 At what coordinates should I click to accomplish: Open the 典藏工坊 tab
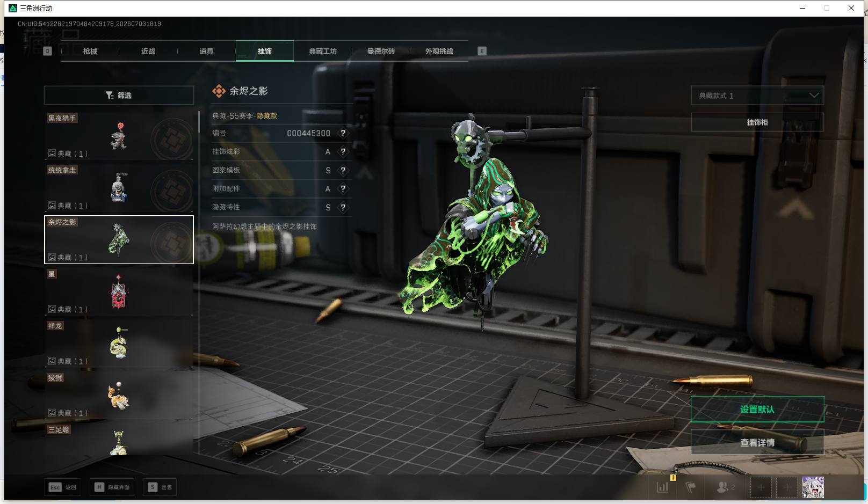pos(323,51)
